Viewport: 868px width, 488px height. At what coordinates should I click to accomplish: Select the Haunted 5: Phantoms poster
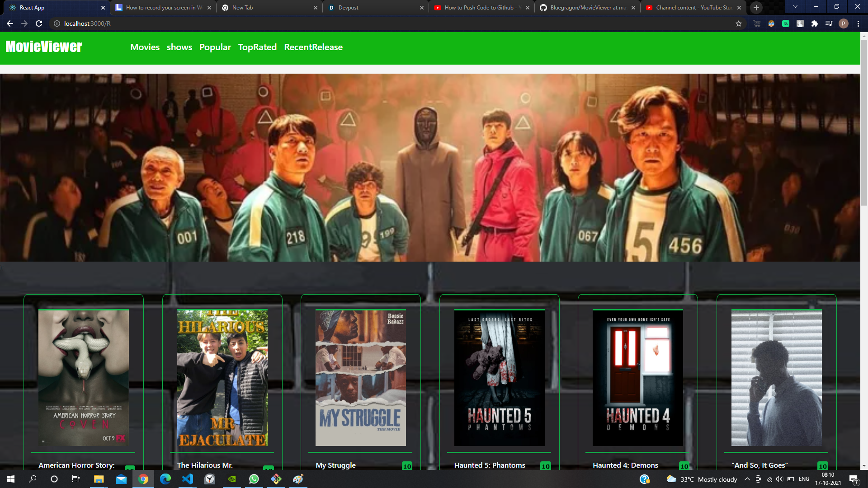(499, 378)
